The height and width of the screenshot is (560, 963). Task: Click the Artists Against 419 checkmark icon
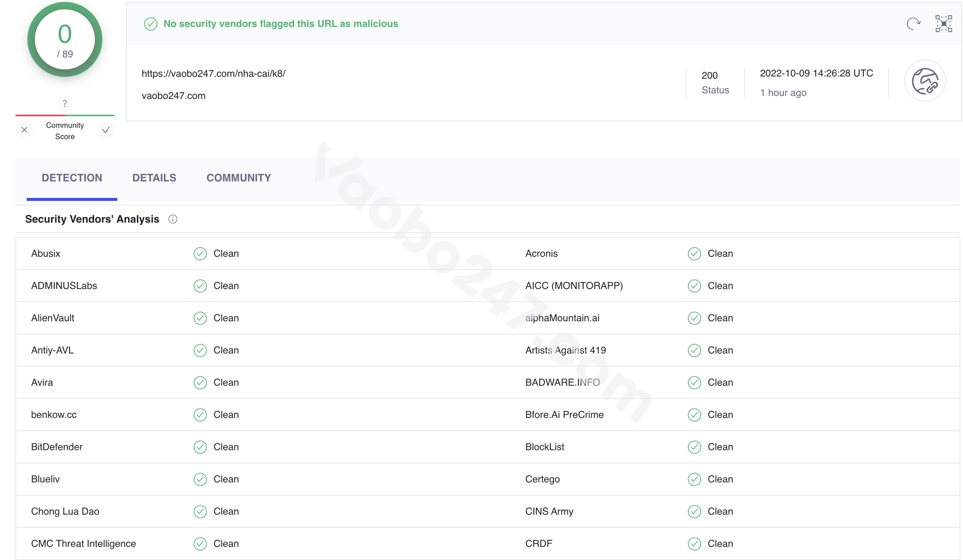pyautogui.click(x=694, y=351)
